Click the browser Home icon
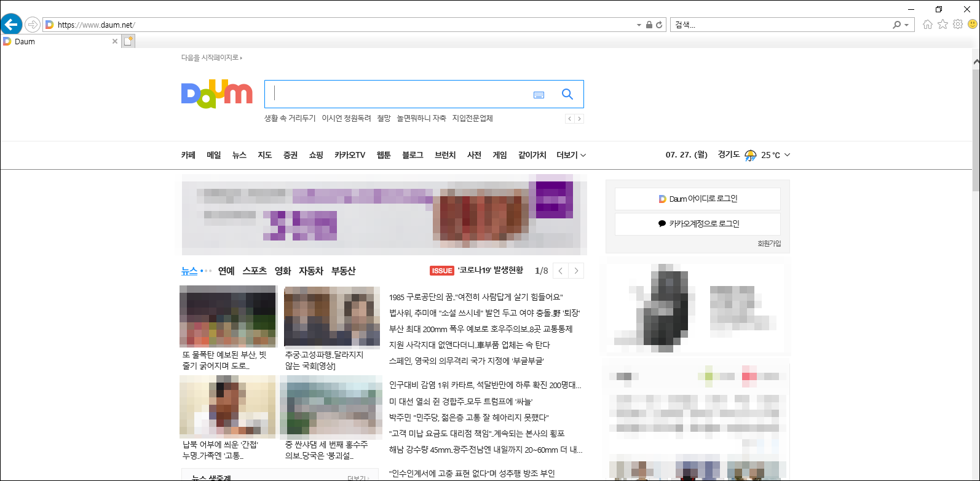 pyautogui.click(x=928, y=25)
